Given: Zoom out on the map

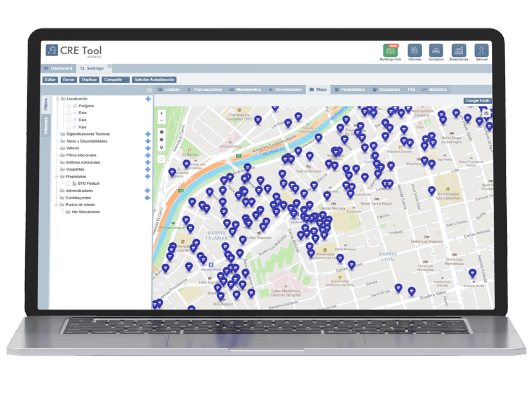Looking at the screenshot, I should (x=162, y=120).
